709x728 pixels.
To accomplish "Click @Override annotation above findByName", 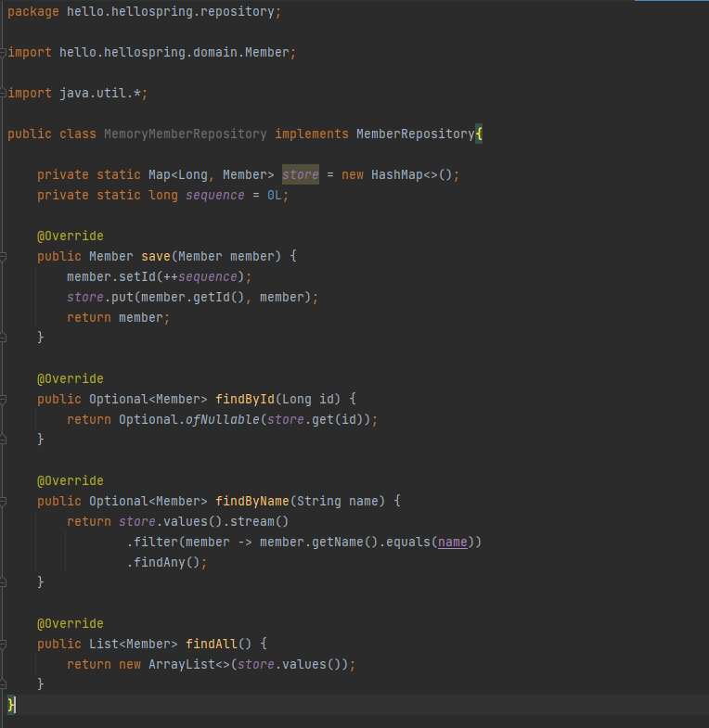I will [71, 481].
